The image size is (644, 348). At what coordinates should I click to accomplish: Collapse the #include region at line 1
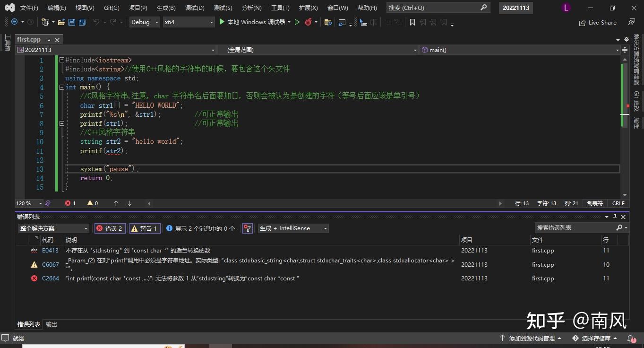(62, 60)
